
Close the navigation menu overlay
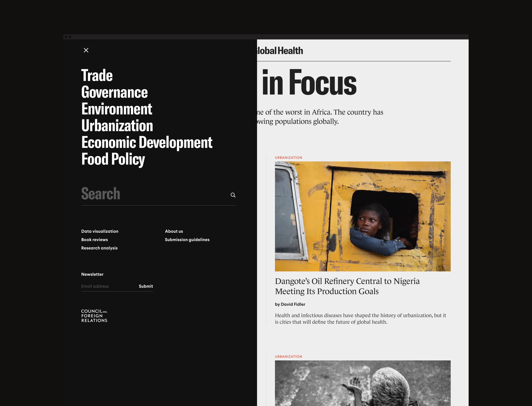(x=86, y=50)
